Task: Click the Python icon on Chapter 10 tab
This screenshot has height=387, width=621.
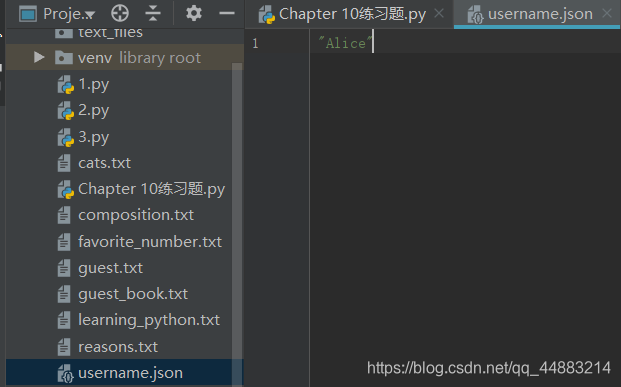Action: tap(267, 15)
